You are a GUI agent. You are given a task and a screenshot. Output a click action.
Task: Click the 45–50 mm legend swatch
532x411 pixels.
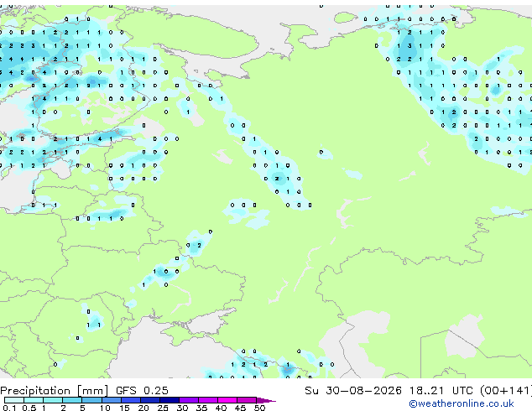click(247, 400)
